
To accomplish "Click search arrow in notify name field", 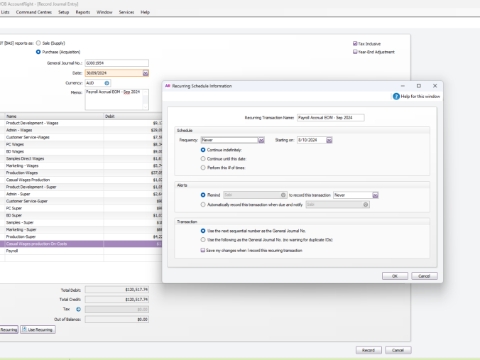I will tap(366, 205).
